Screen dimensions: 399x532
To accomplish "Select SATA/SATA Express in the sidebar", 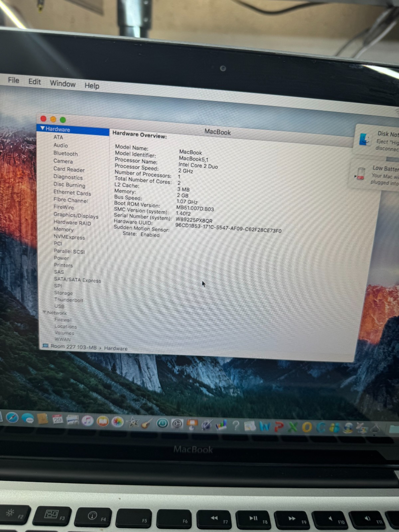I will tap(77, 280).
